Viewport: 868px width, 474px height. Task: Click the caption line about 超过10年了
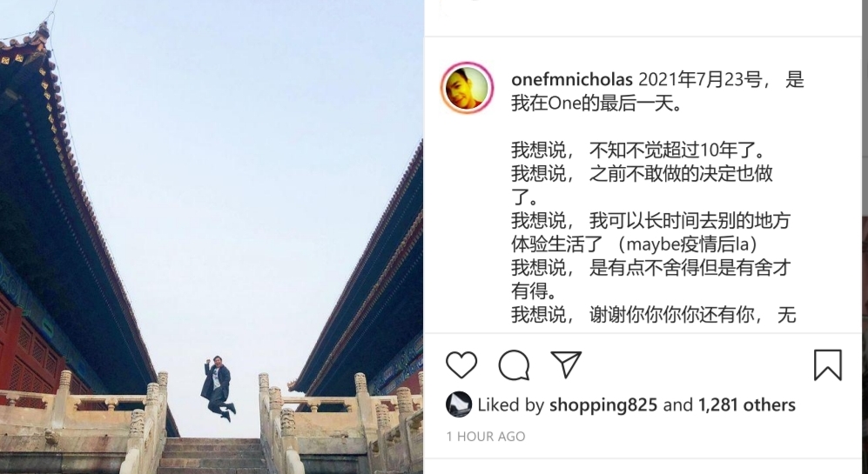click(637, 150)
